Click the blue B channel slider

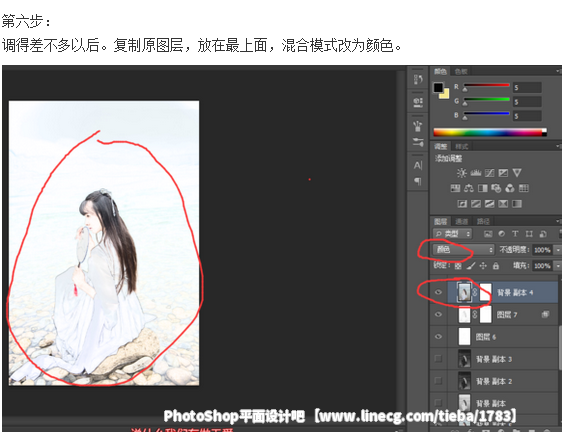(486, 114)
